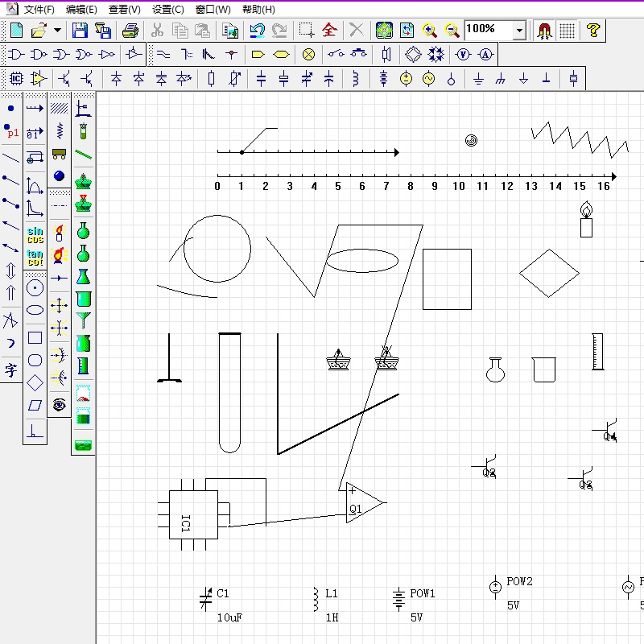Select the green test tube tool

pyautogui.click(x=84, y=131)
